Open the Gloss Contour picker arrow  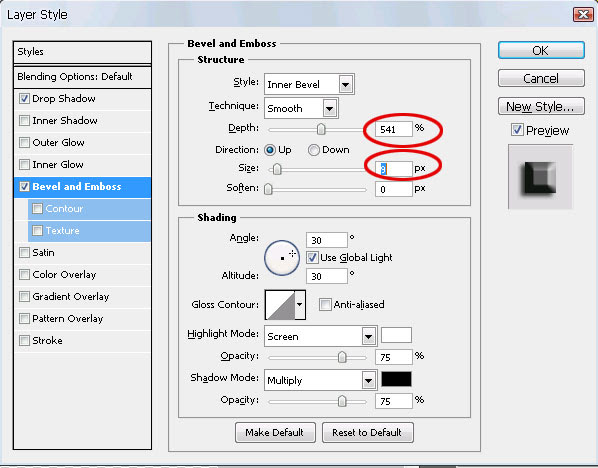300,304
